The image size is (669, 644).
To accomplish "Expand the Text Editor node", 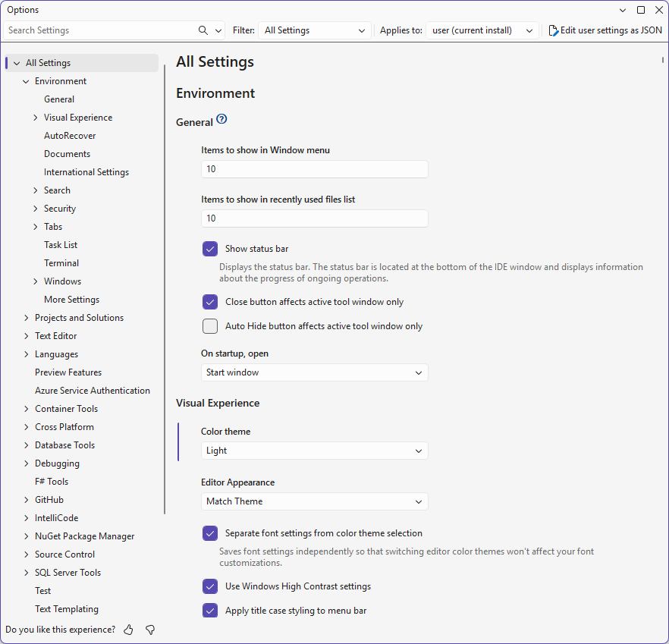I will (x=26, y=336).
